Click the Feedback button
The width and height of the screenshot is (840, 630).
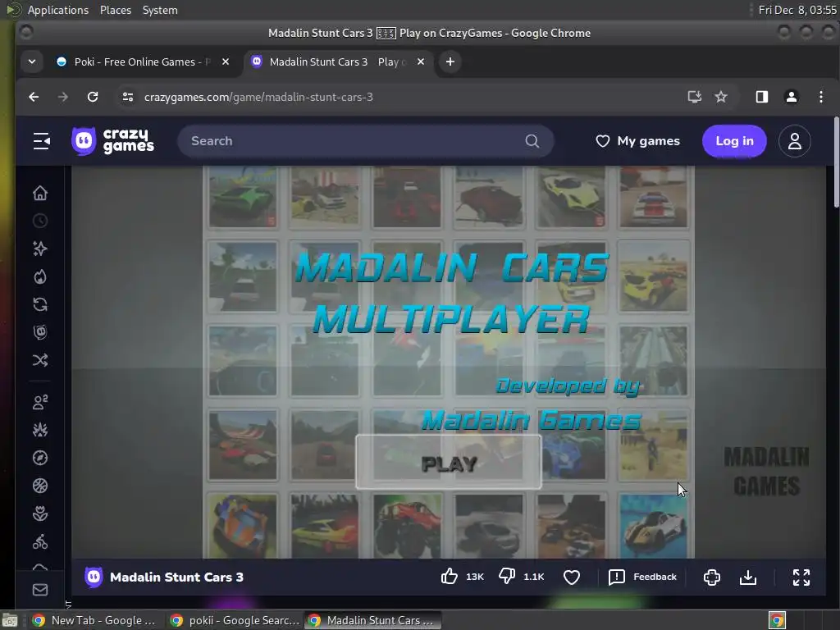pyautogui.click(x=642, y=577)
